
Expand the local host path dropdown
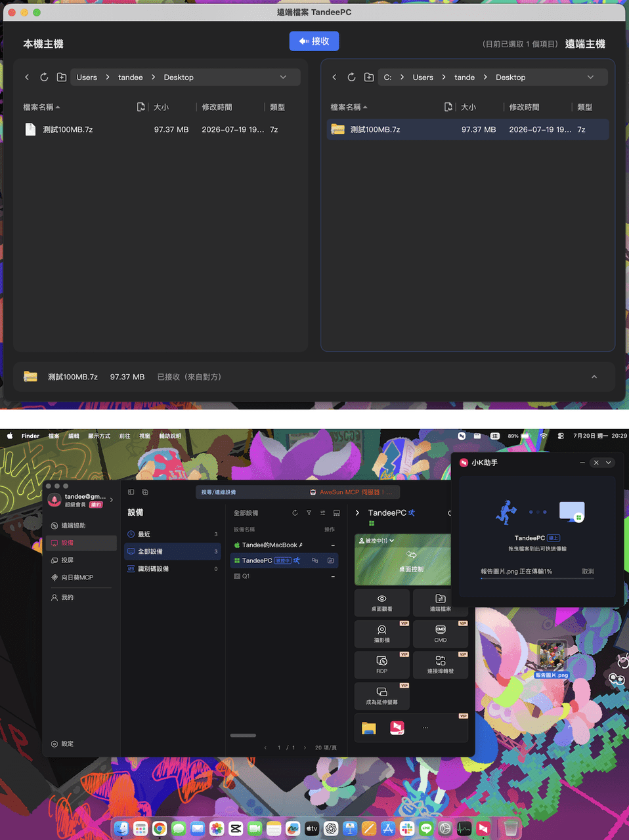(x=283, y=77)
